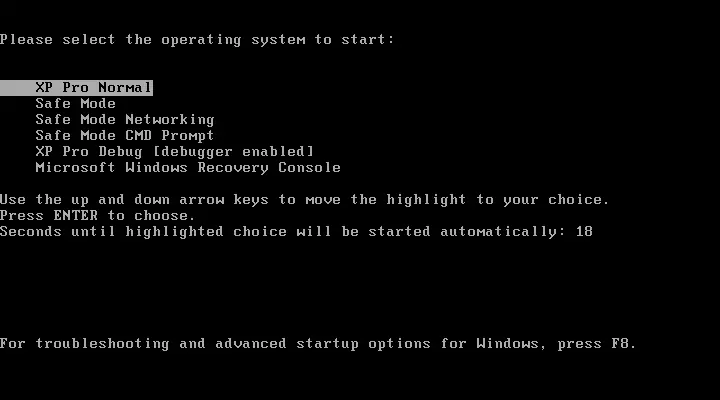The image size is (720, 400).
Task: Click blank highlighted bar left of XP Pro Normal
Action: point(17,87)
